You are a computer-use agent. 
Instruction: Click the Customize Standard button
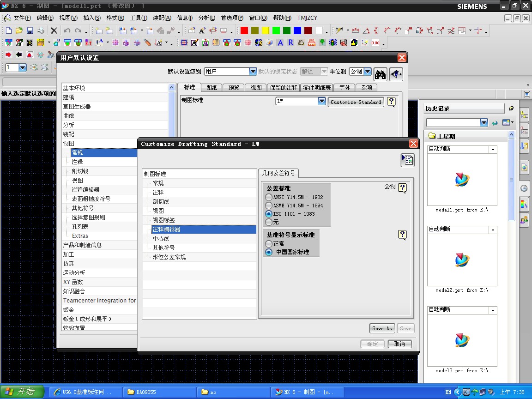click(356, 102)
